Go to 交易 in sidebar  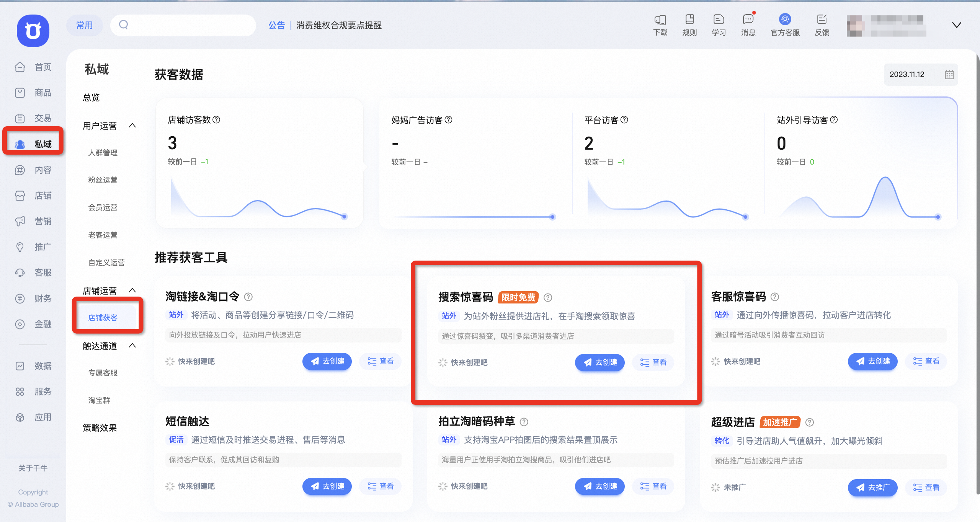(x=33, y=118)
